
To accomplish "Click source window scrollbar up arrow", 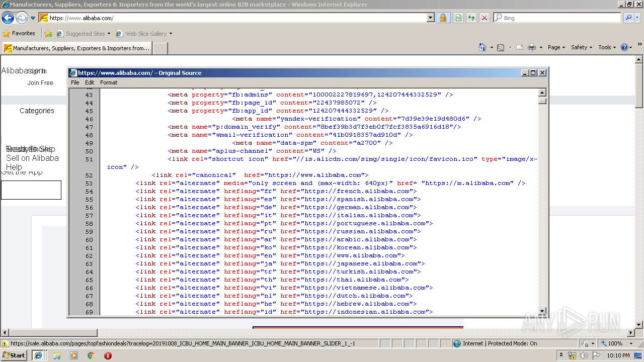I will (x=542, y=93).
